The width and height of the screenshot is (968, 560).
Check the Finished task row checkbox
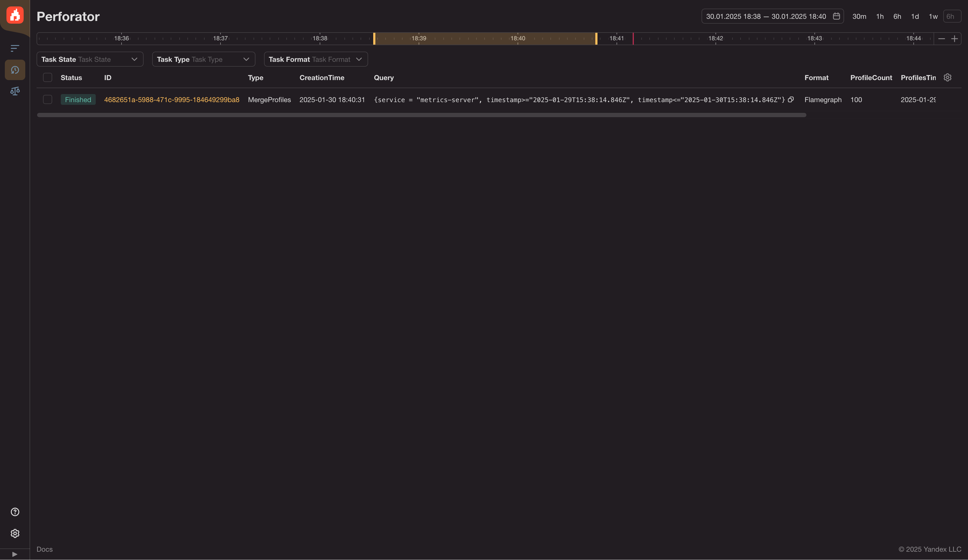(48, 99)
